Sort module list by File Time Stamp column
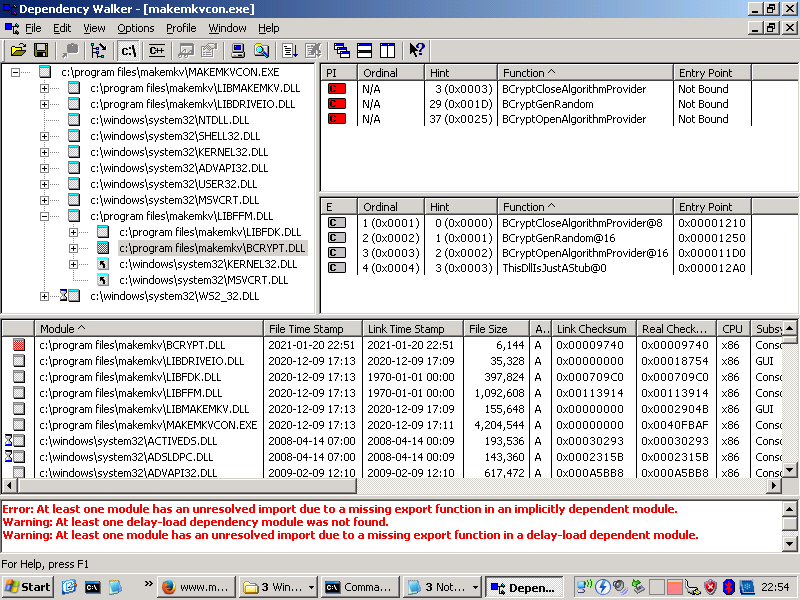This screenshot has height=600, width=800. coord(313,329)
